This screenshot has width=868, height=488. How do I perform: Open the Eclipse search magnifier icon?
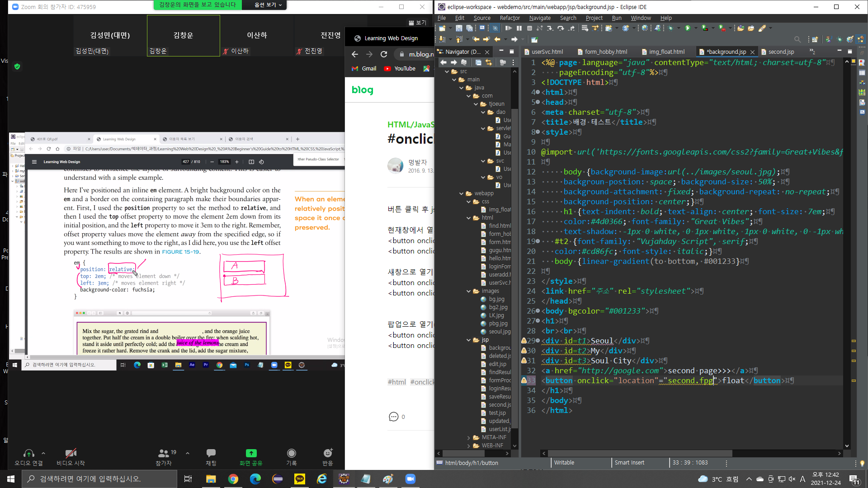coord(797,39)
